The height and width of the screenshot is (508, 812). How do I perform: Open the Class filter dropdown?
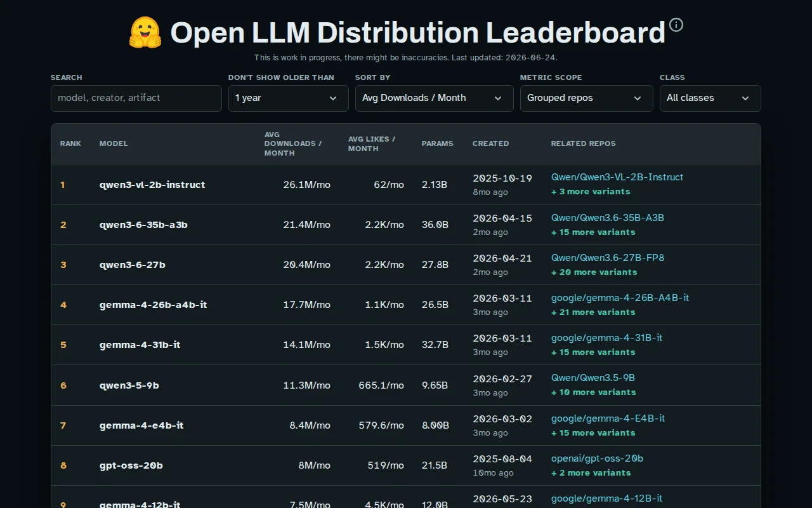710,98
